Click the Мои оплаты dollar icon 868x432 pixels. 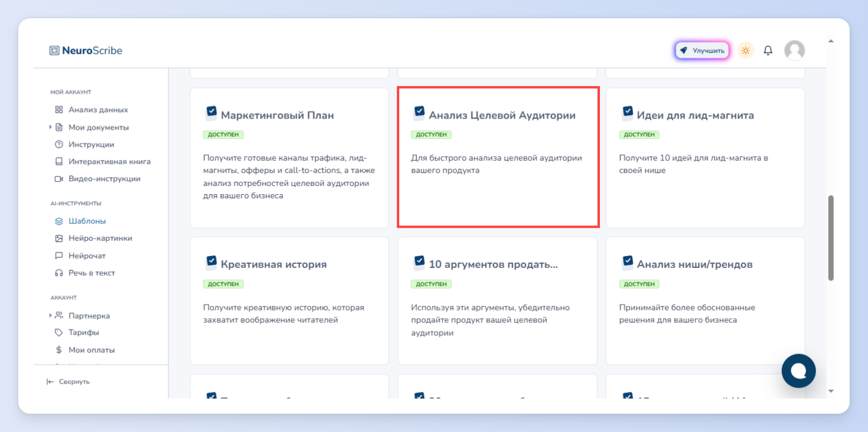tap(58, 350)
